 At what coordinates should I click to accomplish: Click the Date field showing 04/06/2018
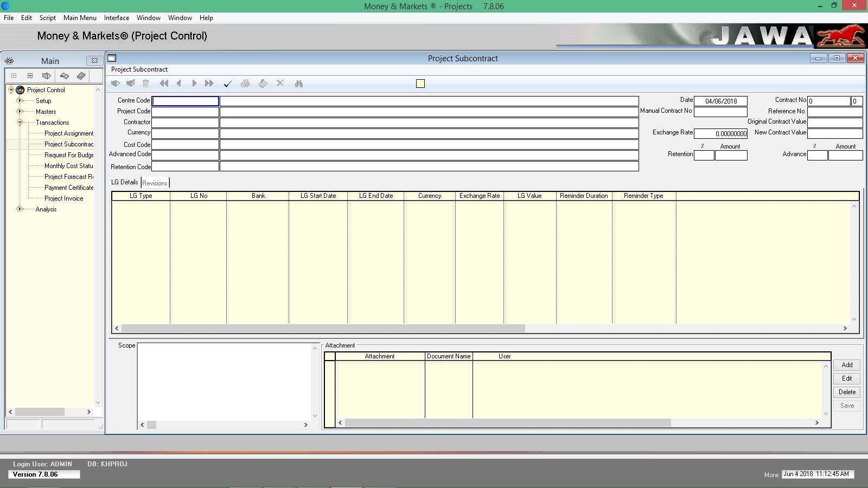click(720, 101)
